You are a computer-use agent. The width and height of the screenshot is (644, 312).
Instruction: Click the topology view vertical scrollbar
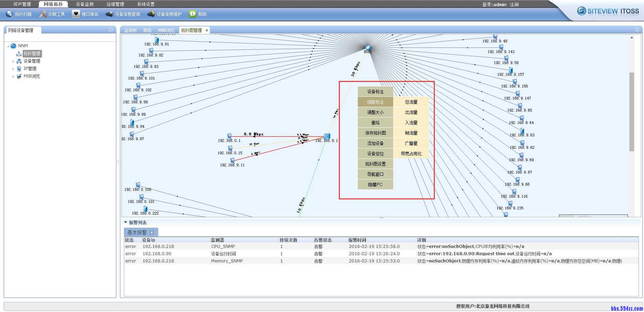click(x=632, y=112)
